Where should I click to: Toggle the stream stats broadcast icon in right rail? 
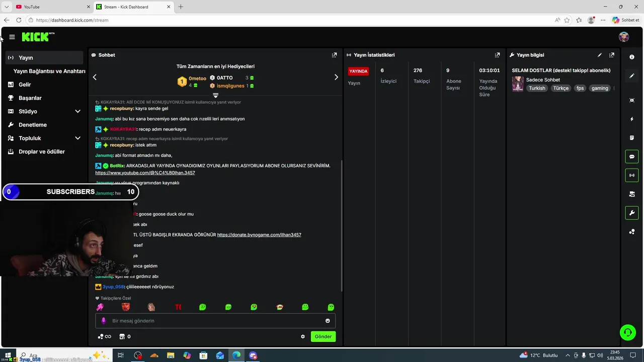coord(632,175)
